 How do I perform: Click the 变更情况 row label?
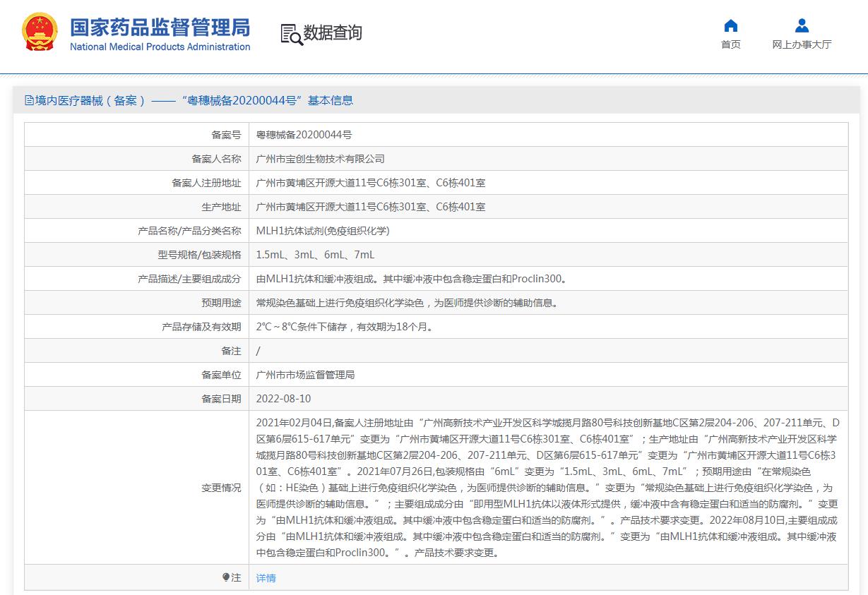pos(221,488)
